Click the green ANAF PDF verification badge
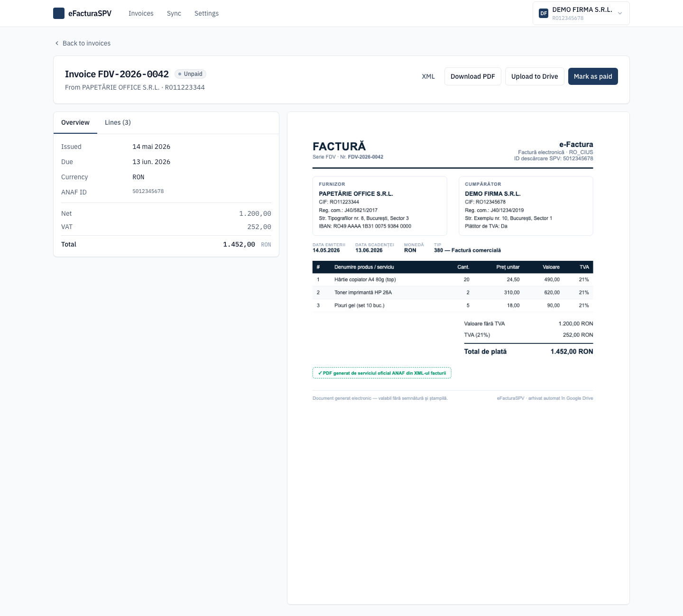 coord(382,373)
